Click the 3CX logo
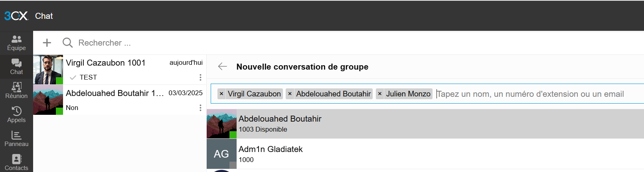 point(16,16)
